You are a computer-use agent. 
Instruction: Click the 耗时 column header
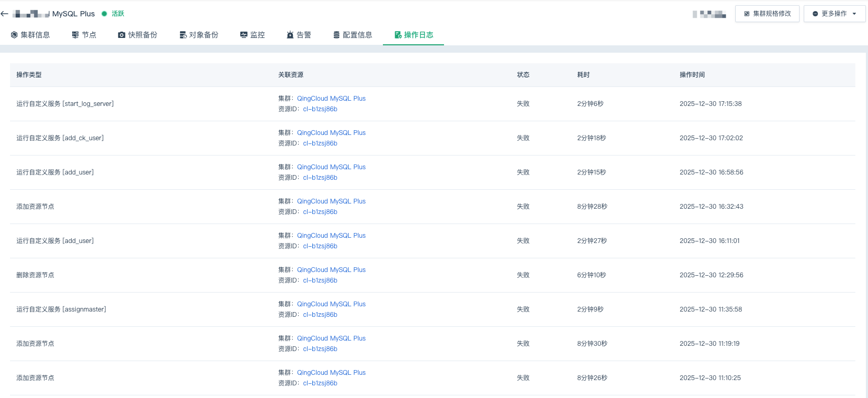click(584, 75)
